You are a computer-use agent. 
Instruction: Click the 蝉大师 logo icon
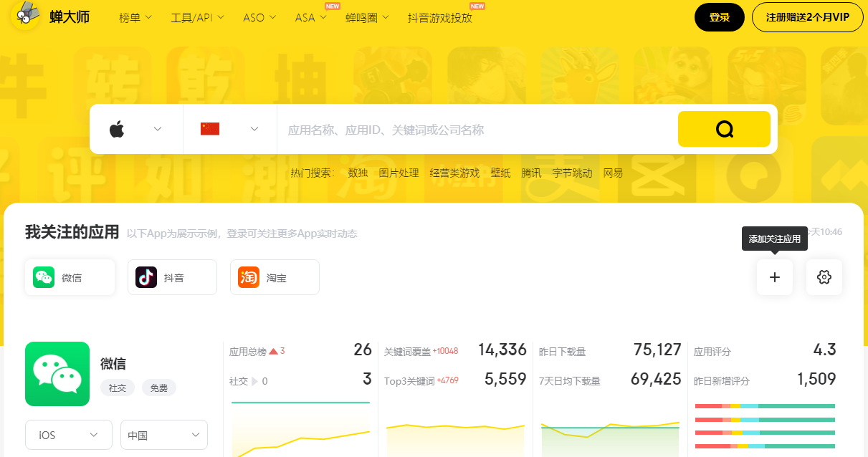tap(26, 16)
